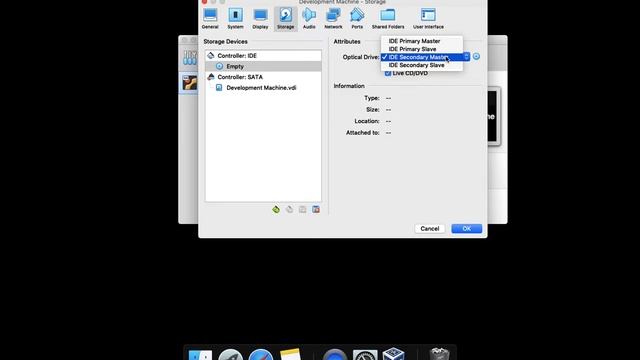Click the disk icon beside Development Machine.vdi
This screenshot has width=640, height=360.
[x=219, y=88]
